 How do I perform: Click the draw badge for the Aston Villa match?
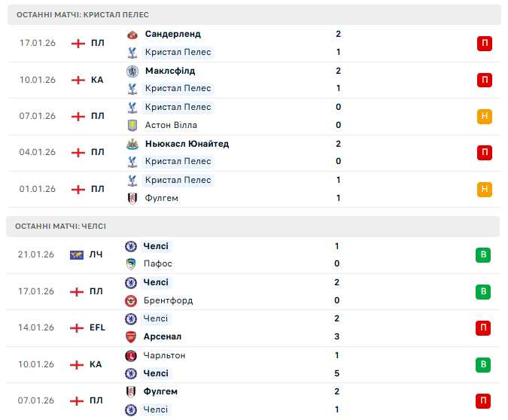(485, 116)
